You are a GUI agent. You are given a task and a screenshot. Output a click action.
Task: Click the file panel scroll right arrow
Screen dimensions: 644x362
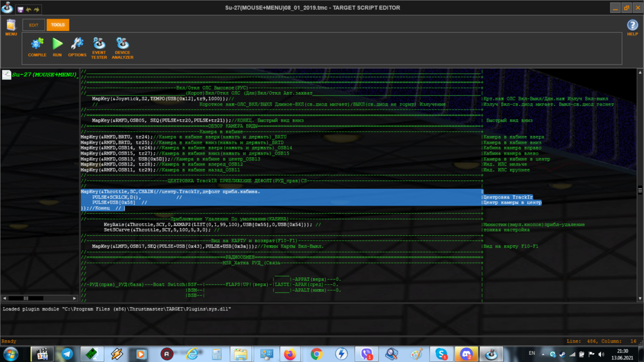click(x=74, y=298)
